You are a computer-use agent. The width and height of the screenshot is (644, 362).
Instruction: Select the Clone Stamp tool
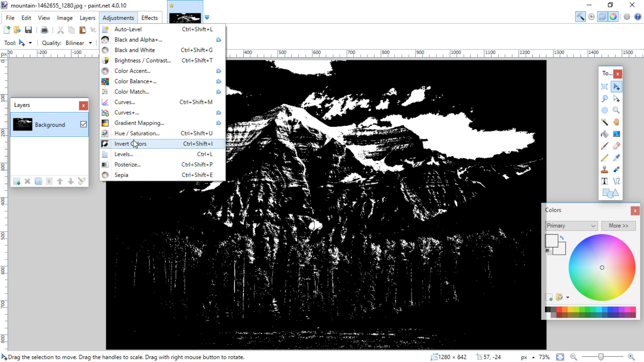coord(604,170)
